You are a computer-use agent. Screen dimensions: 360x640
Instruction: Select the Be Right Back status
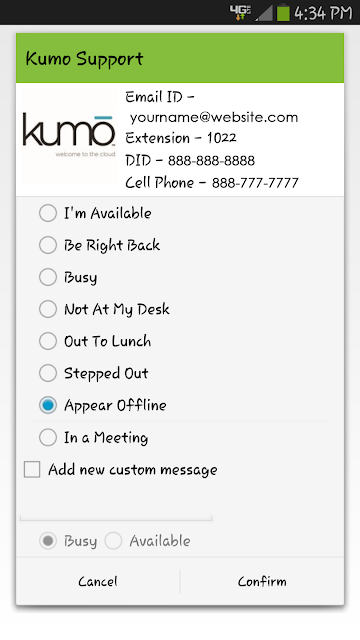[180, 245]
